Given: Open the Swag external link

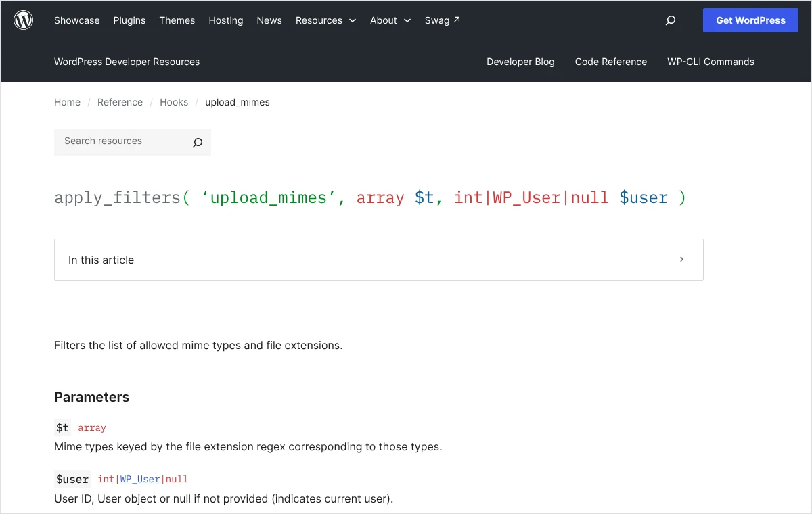Looking at the screenshot, I should 443,20.
